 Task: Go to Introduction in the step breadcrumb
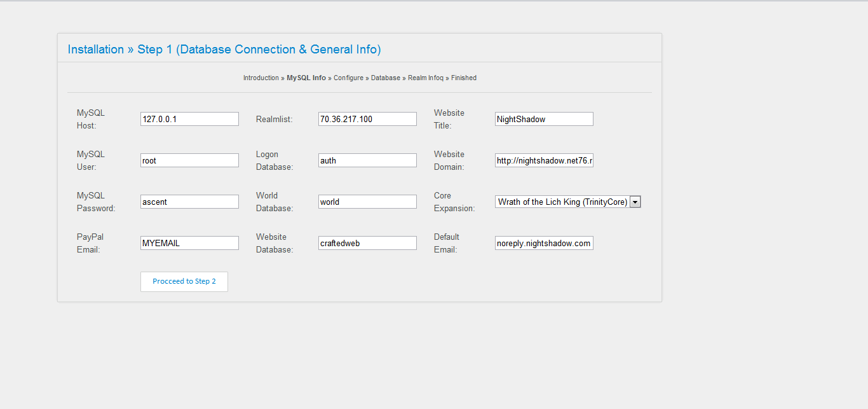pyautogui.click(x=261, y=78)
